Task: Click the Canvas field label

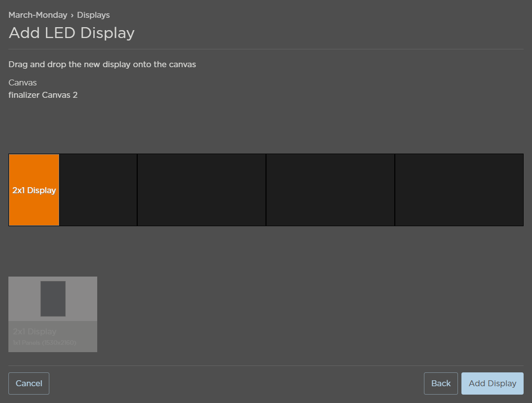Action: click(x=23, y=82)
